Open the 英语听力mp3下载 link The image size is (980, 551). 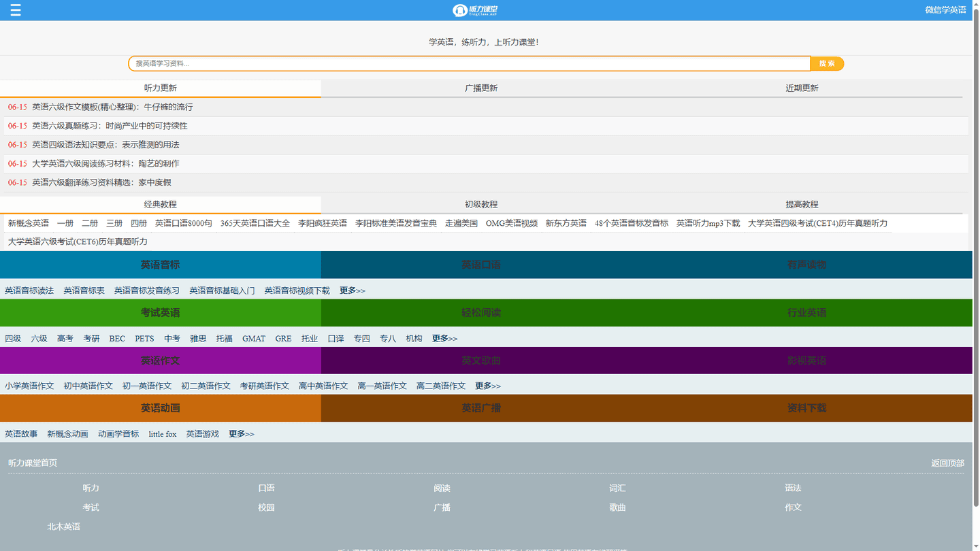click(708, 223)
